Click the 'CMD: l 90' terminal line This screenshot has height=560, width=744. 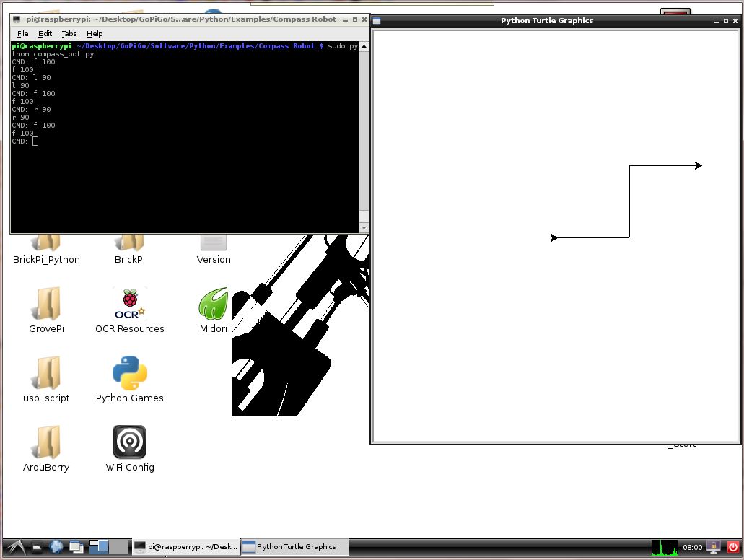click(x=31, y=77)
